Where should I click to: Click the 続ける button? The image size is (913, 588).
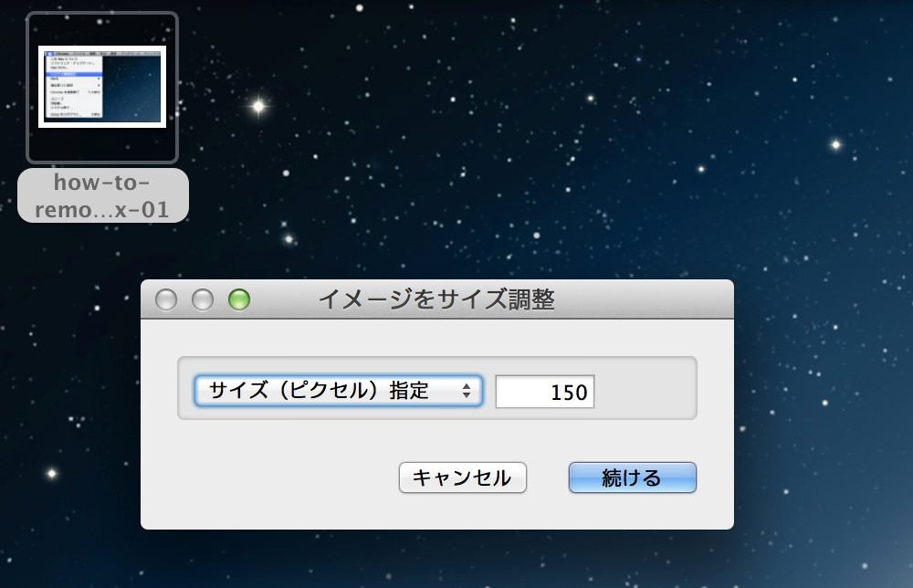pyautogui.click(x=633, y=478)
